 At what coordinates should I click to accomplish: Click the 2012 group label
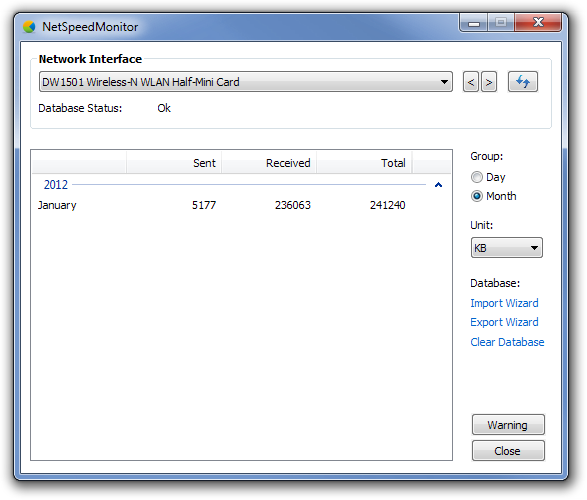coord(56,185)
